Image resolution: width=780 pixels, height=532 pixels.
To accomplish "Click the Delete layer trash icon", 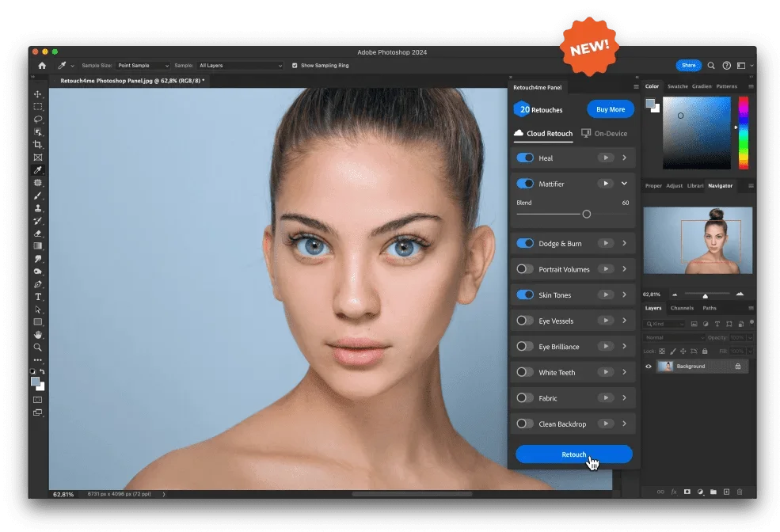I will [740, 492].
